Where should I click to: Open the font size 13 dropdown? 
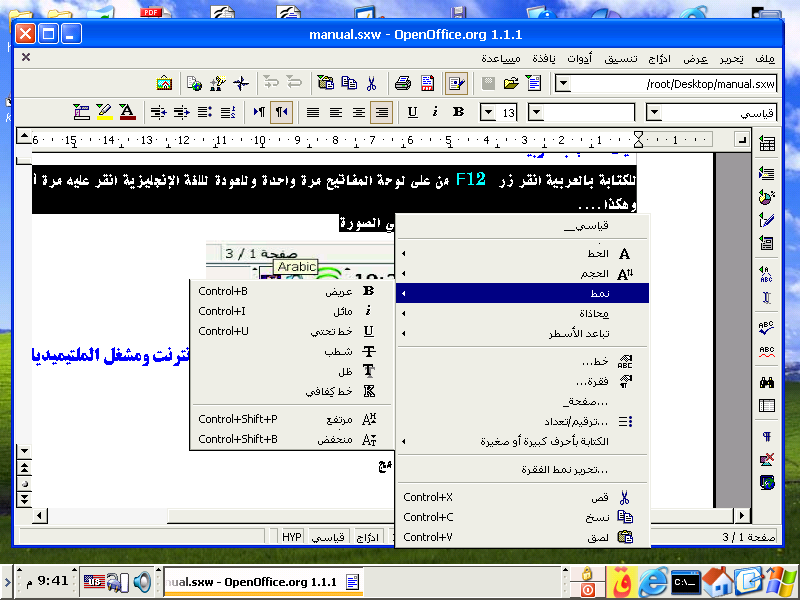tap(488, 112)
